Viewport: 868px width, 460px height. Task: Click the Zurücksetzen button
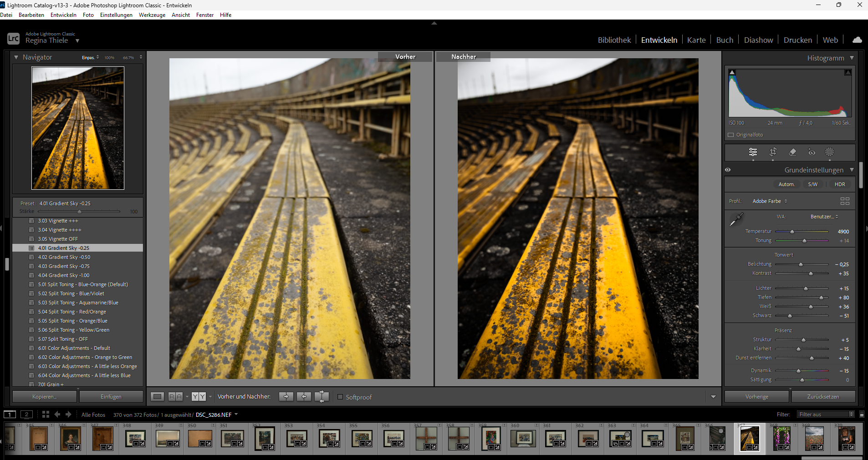point(823,396)
